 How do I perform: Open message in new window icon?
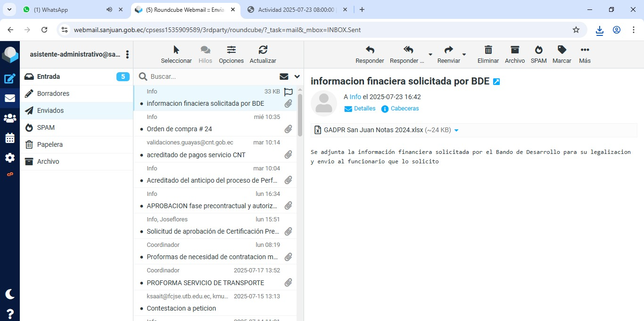coord(496,82)
